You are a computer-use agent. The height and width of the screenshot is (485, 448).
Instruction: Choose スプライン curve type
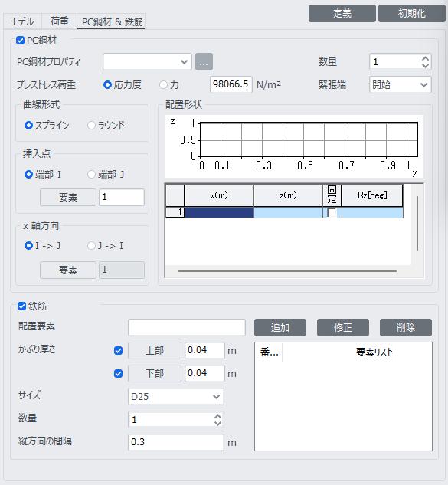point(28,125)
